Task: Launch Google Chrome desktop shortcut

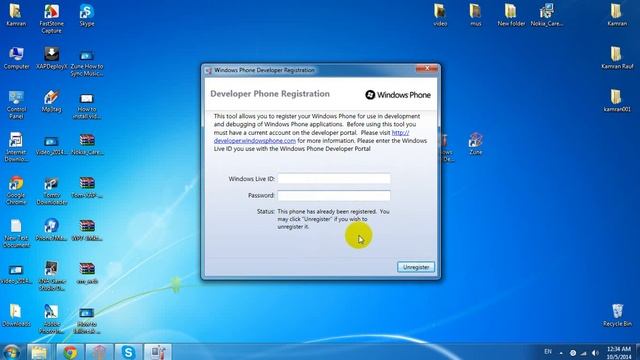Action: point(16,190)
